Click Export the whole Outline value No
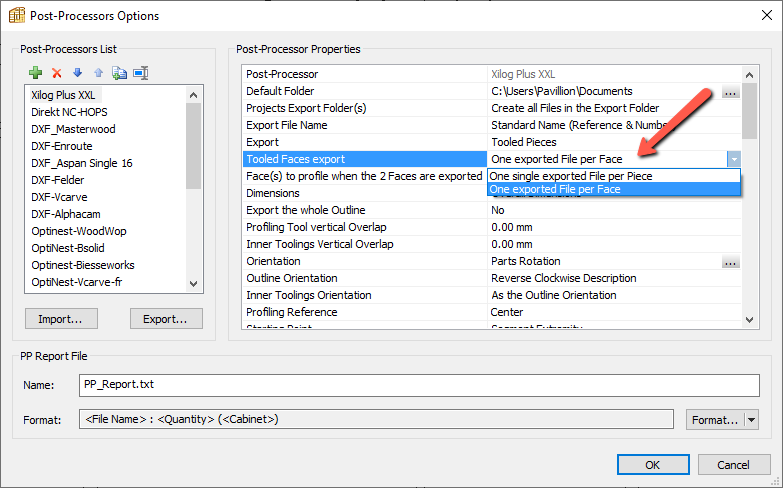Image resolution: width=783 pixels, height=488 pixels. coord(498,210)
